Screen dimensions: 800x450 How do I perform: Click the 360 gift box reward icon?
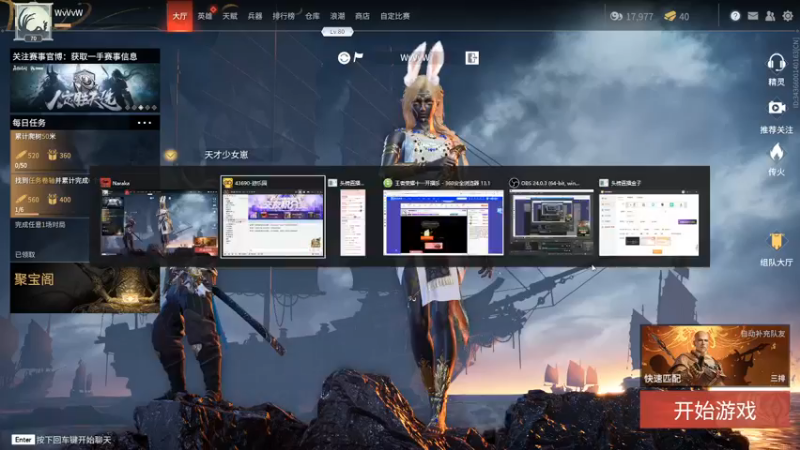point(52,155)
